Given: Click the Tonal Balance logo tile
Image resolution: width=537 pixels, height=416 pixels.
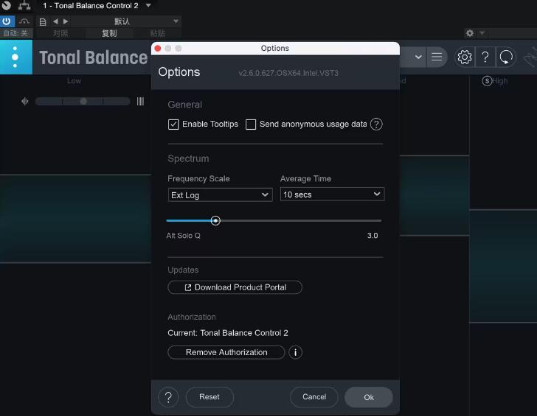Looking at the screenshot, I should [16, 57].
